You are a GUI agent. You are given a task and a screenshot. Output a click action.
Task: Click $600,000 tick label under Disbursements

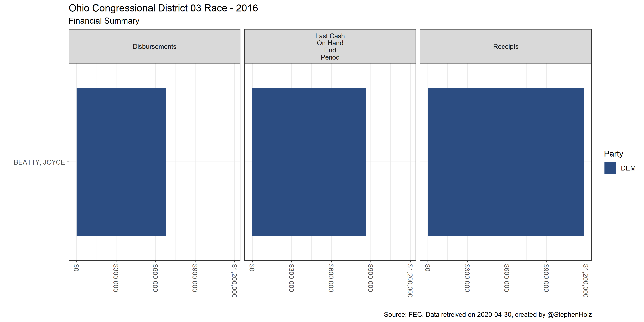coord(155,278)
